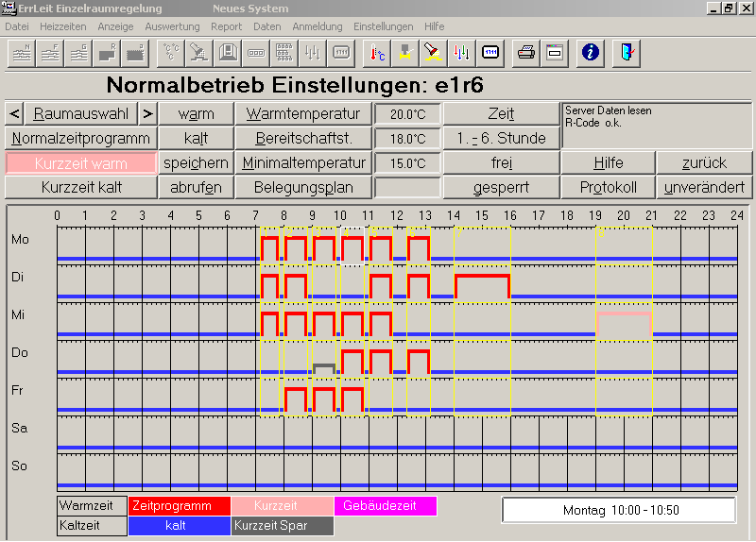Image resolution: width=756 pixels, height=542 pixels.
Task: Click the magenta Gebäudezeit legend swatch
Action: tap(385, 506)
